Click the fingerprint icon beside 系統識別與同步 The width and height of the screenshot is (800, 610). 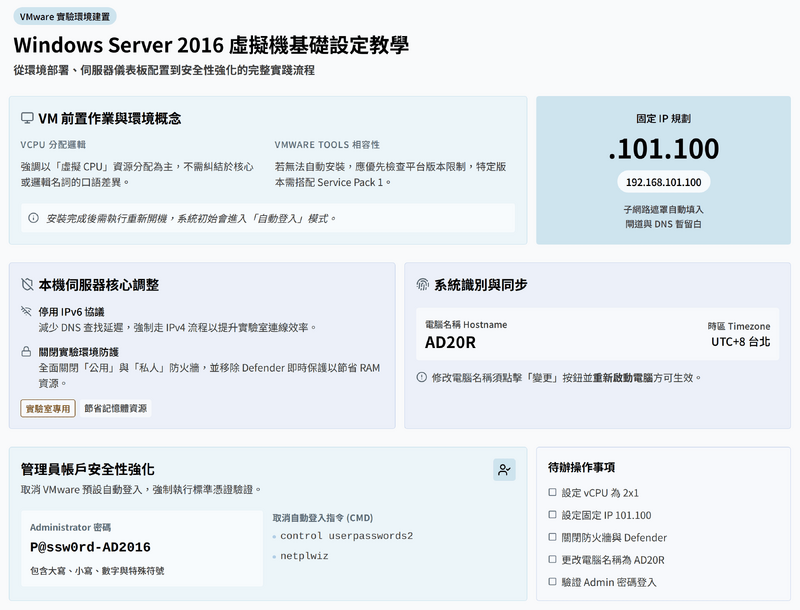coord(423,285)
